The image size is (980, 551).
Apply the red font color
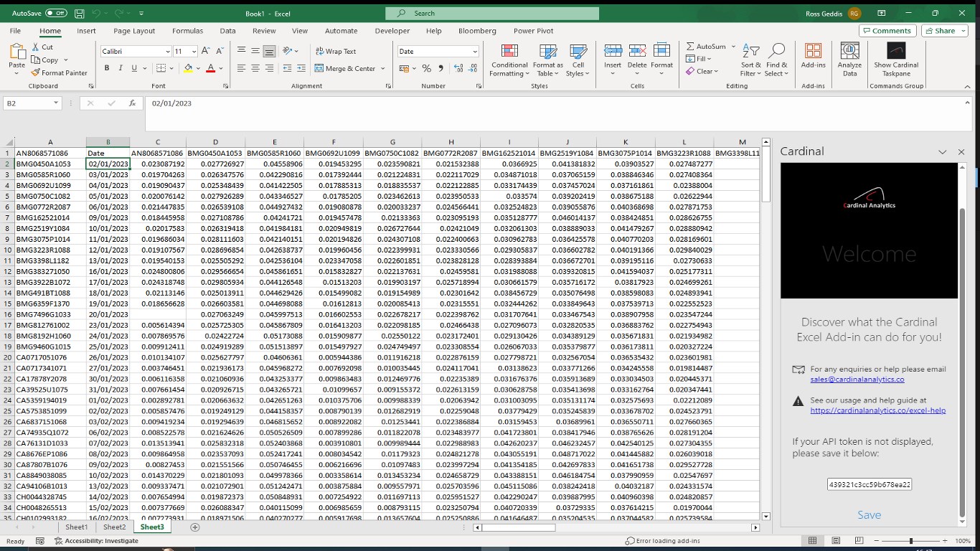[210, 68]
